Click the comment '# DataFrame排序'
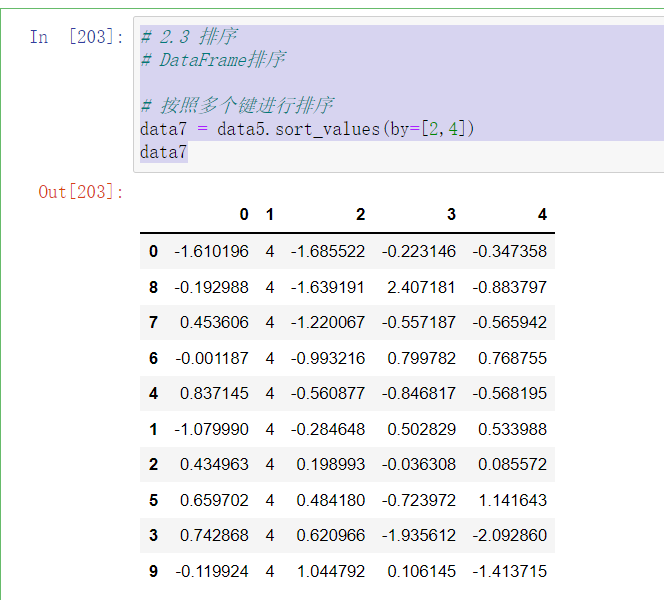The width and height of the screenshot is (664, 600). click(x=213, y=60)
